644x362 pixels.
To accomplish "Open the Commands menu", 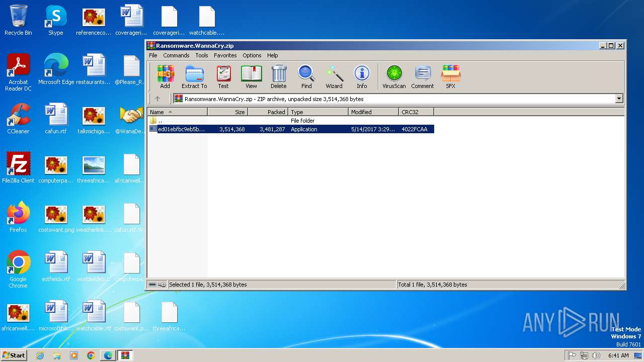I will point(176,55).
